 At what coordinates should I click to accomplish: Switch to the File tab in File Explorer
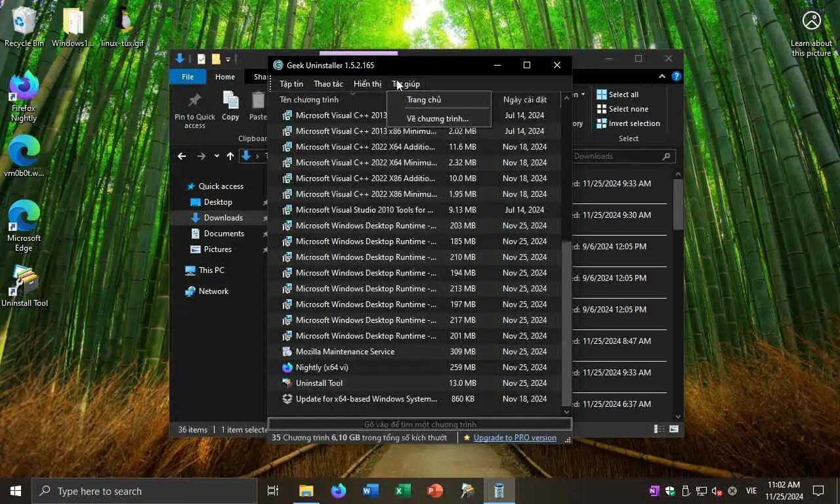pos(188,77)
